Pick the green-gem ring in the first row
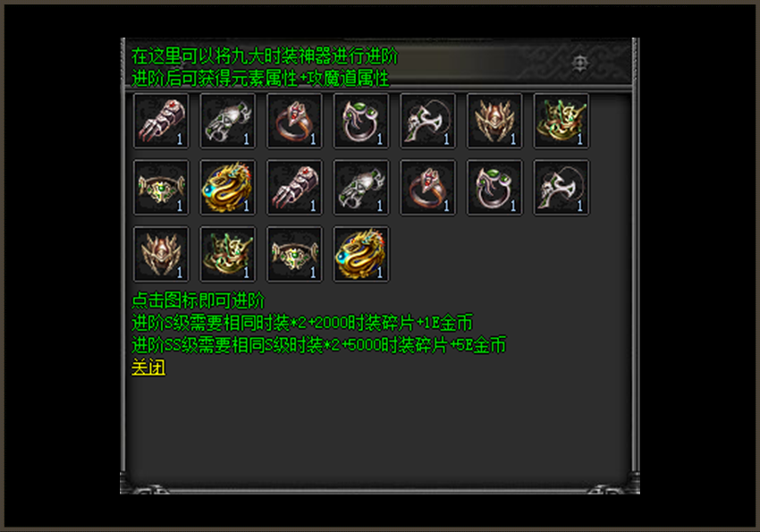The width and height of the screenshot is (760, 532). coord(361,121)
